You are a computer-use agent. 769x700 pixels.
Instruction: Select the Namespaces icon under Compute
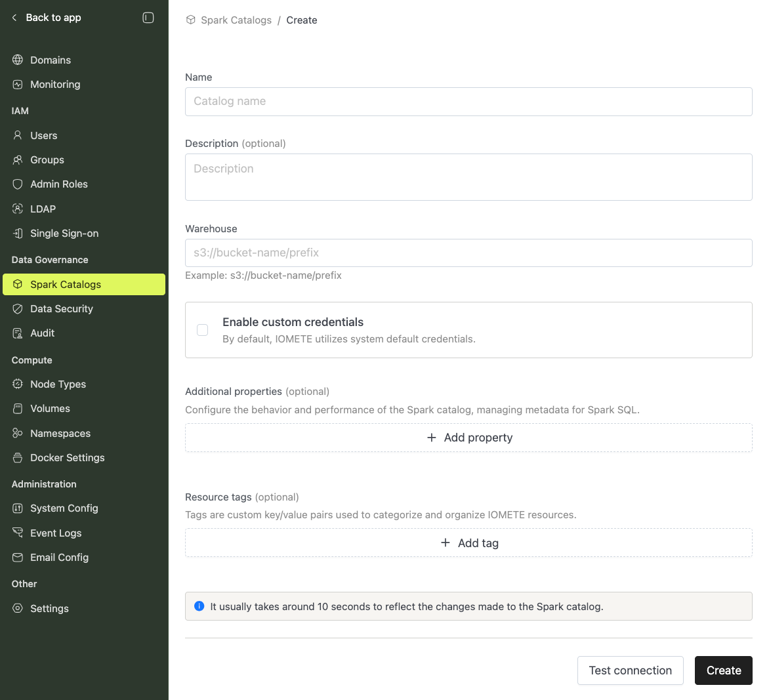[x=17, y=433]
